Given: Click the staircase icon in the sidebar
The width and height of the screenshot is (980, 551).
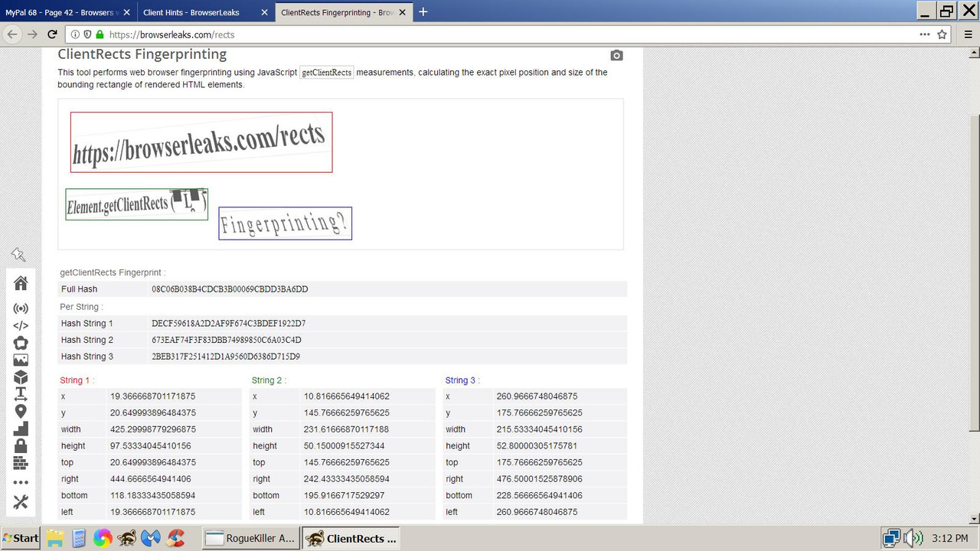Looking at the screenshot, I should (21, 429).
